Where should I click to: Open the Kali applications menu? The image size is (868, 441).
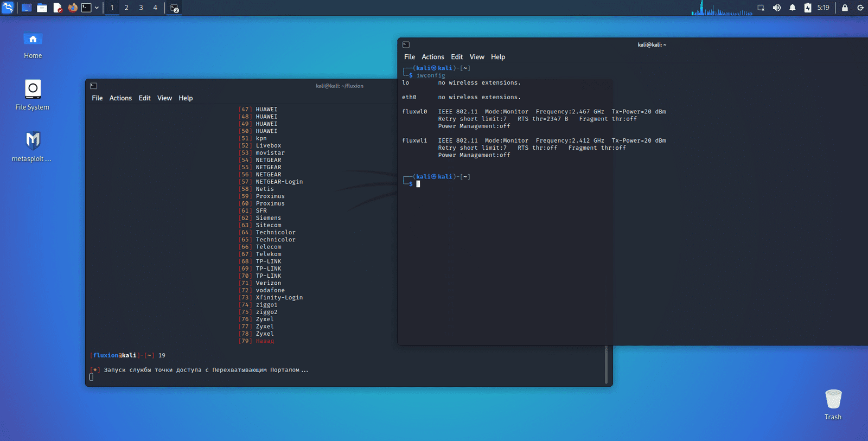point(8,8)
